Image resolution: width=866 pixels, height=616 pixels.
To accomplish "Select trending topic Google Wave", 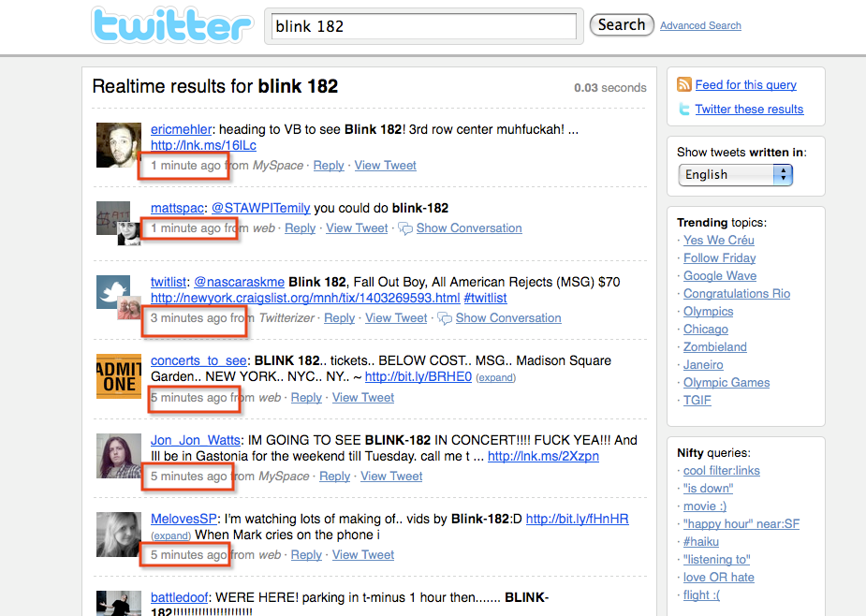I will coord(720,275).
